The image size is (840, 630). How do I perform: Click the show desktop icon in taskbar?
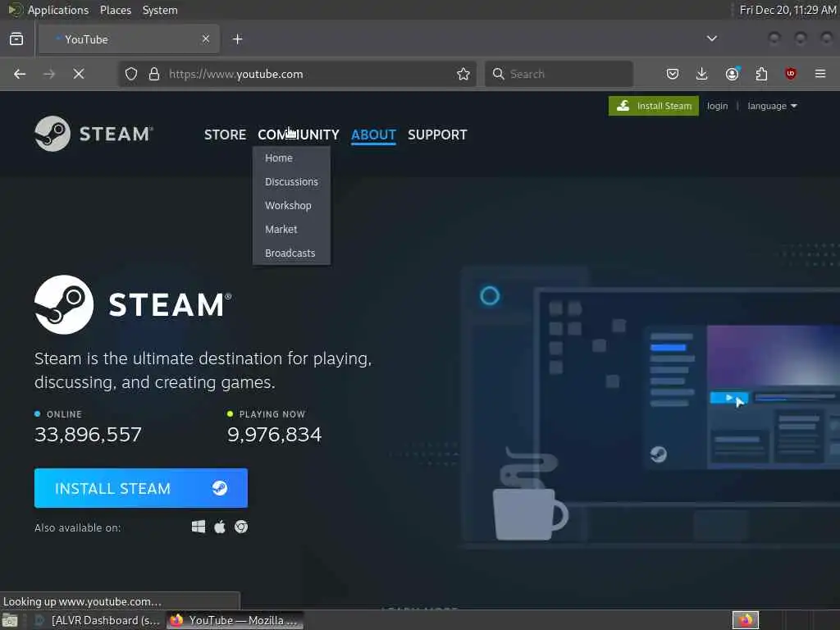pos(10,621)
